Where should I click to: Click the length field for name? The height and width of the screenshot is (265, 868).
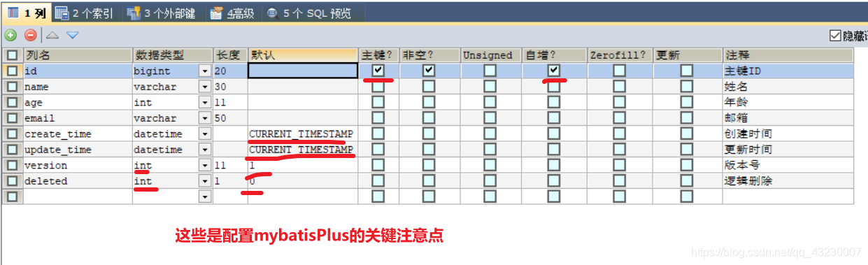pos(230,87)
